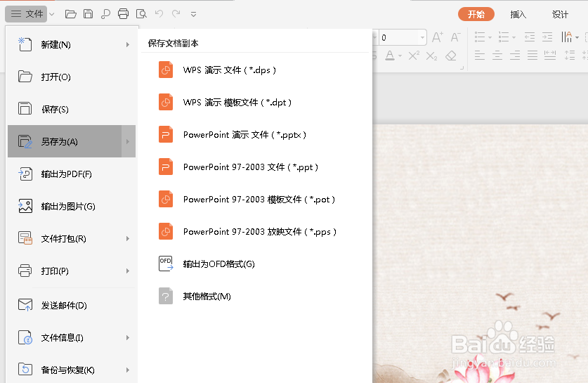Screen dimensions: 588x383
Task: Save a copy as PowerPoint 97-2003 文件 (*.ppt)
Action: [x=255, y=167]
